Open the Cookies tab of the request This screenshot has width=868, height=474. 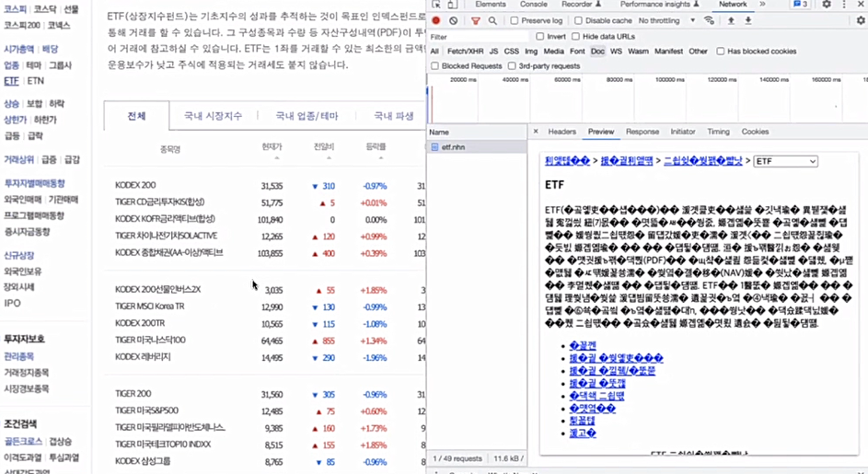[755, 132]
